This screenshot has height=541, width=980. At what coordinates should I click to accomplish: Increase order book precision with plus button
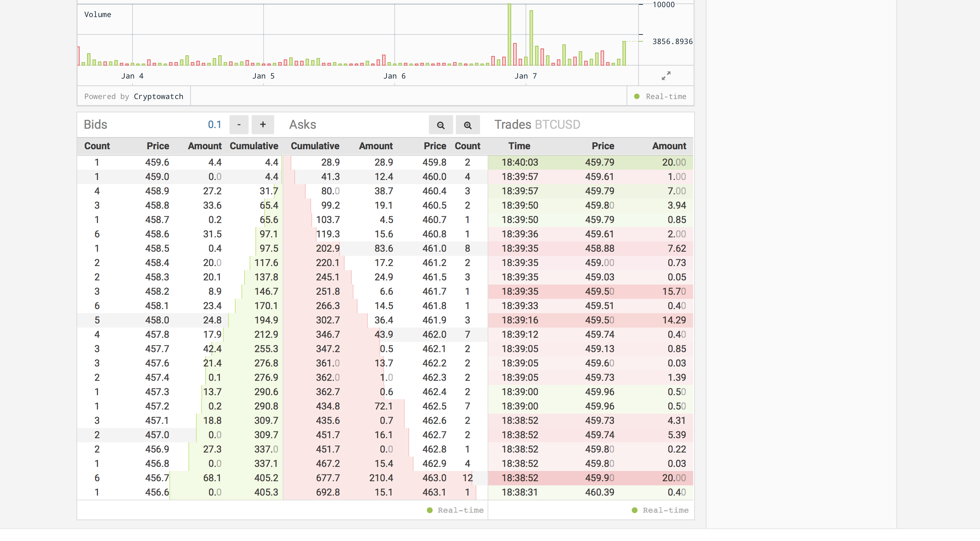pos(263,125)
